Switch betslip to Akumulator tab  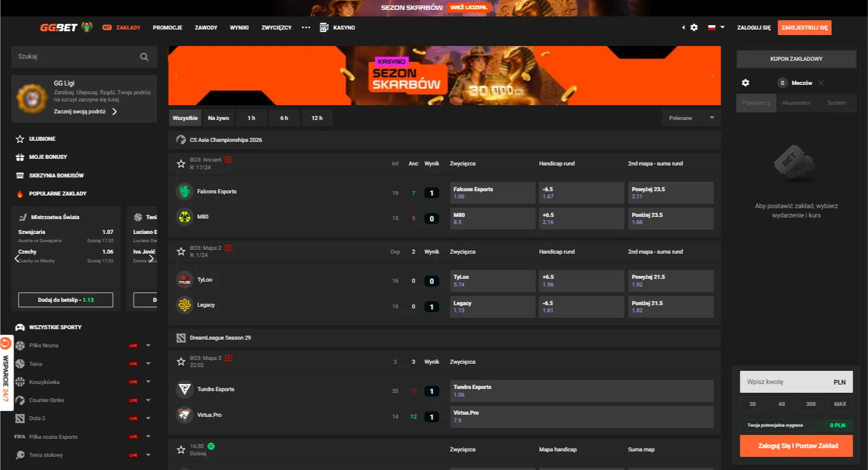tap(796, 103)
